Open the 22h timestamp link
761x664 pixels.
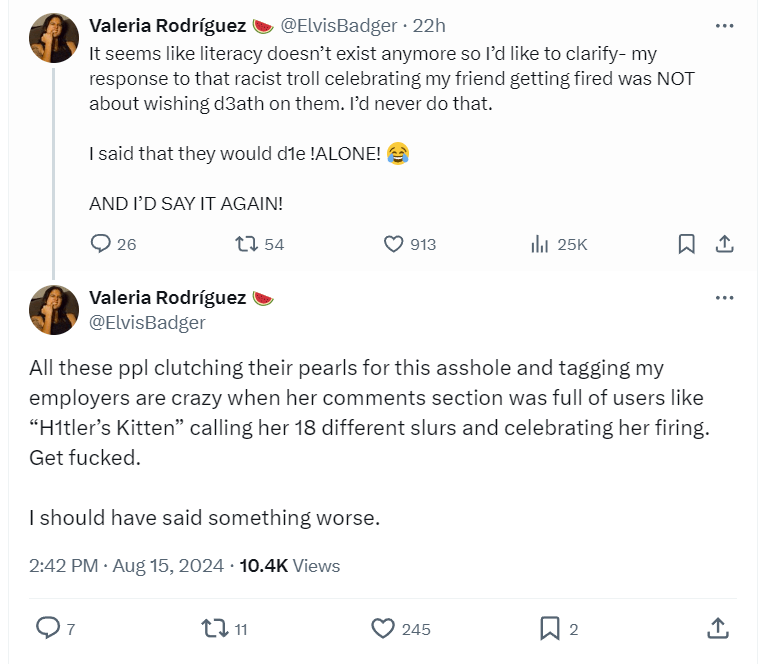[432, 25]
